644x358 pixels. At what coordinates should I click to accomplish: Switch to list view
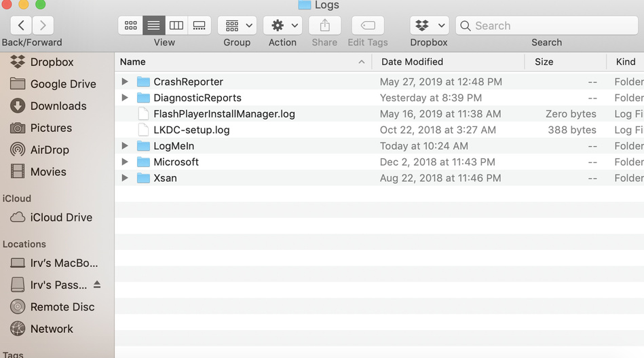pos(154,26)
